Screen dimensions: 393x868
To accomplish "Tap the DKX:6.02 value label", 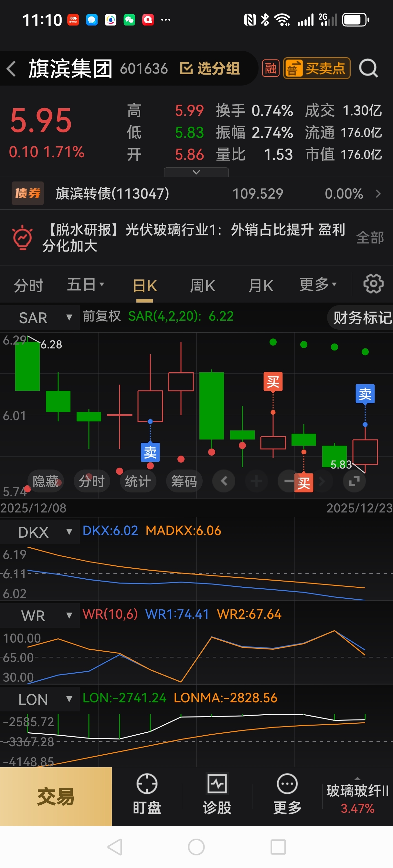I will 110,531.
